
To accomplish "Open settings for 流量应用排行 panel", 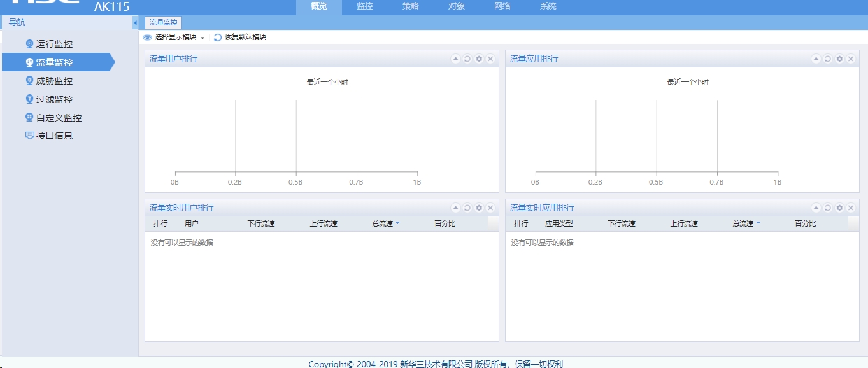I will click(839, 59).
